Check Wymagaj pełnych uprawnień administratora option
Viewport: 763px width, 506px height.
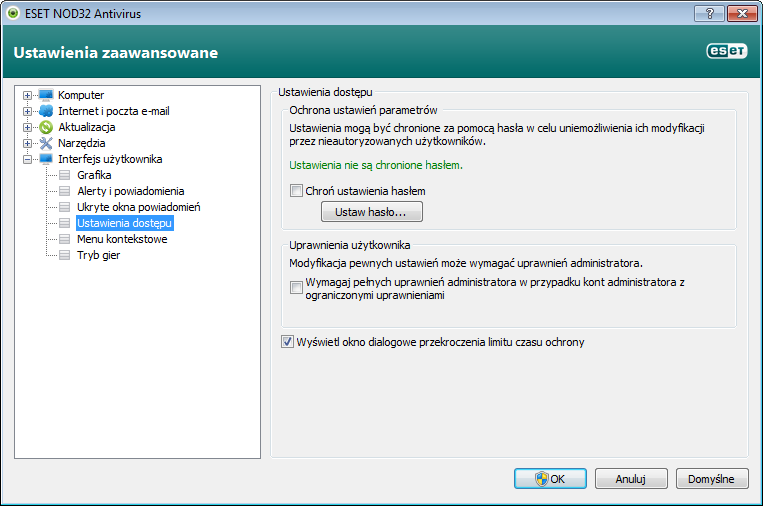(x=296, y=288)
